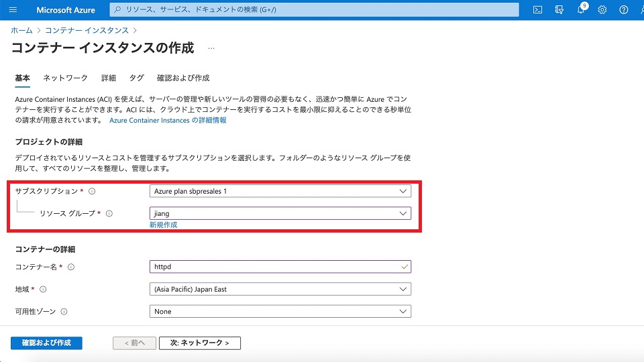Open the help question mark icon
644x362 pixels.
[624, 10]
